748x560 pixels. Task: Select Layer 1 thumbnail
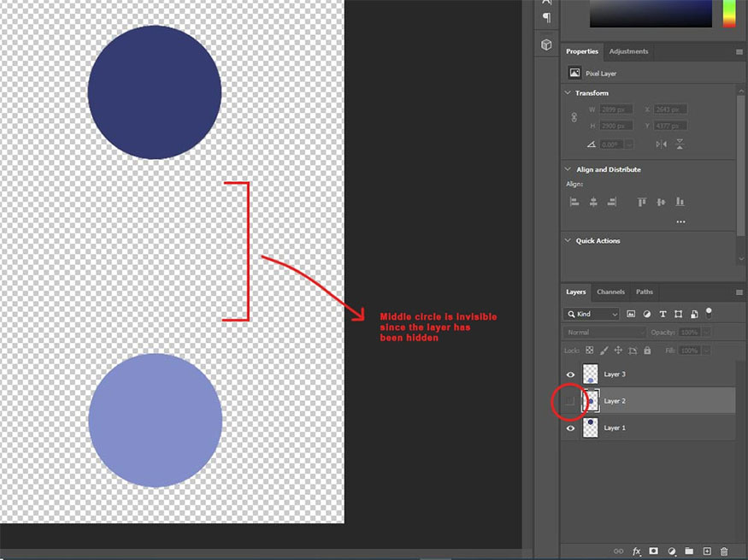point(591,427)
